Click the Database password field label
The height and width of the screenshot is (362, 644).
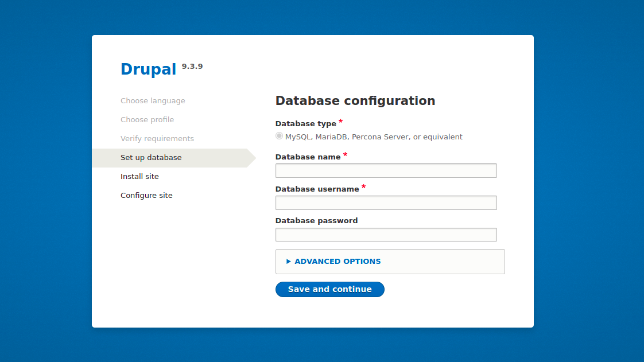click(x=317, y=221)
